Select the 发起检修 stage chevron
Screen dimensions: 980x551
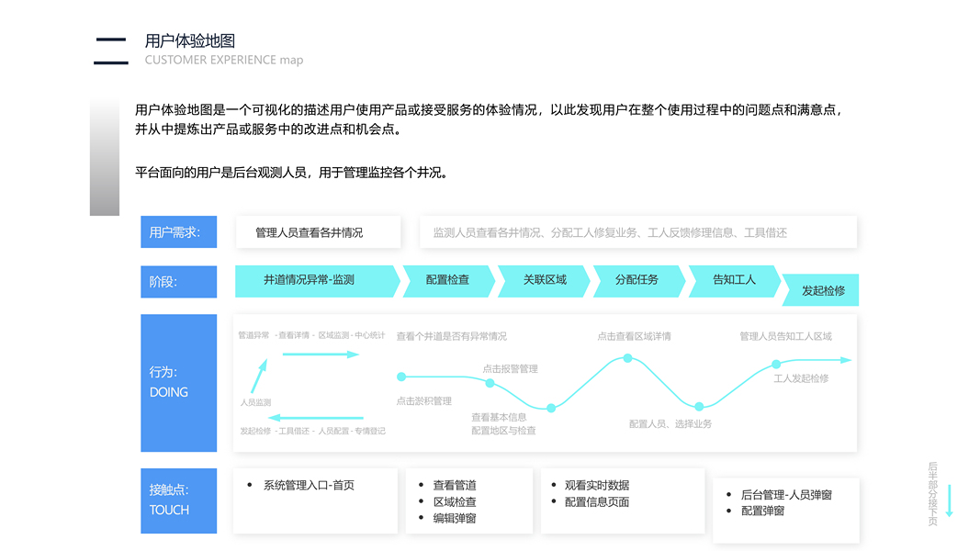[x=820, y=290]
